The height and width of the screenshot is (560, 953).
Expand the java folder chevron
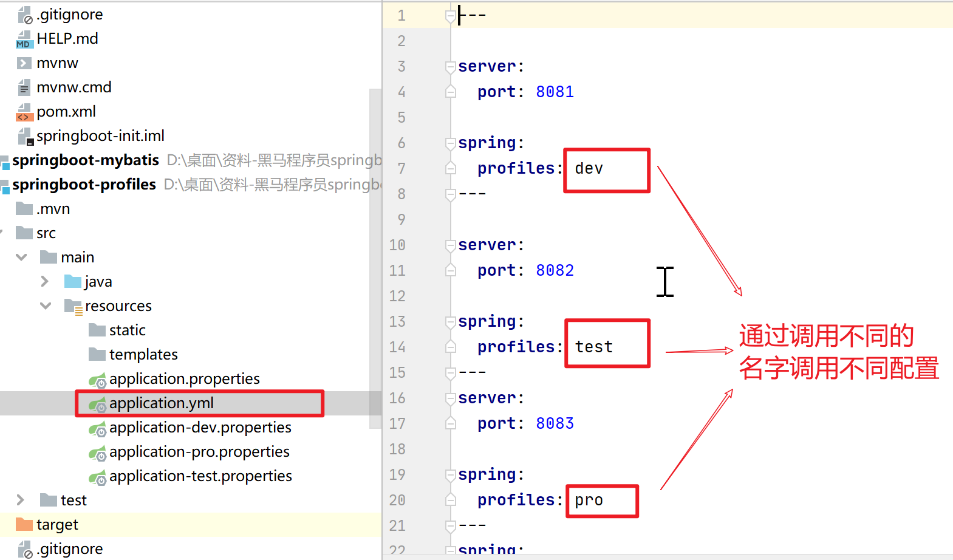pos(44,282)
